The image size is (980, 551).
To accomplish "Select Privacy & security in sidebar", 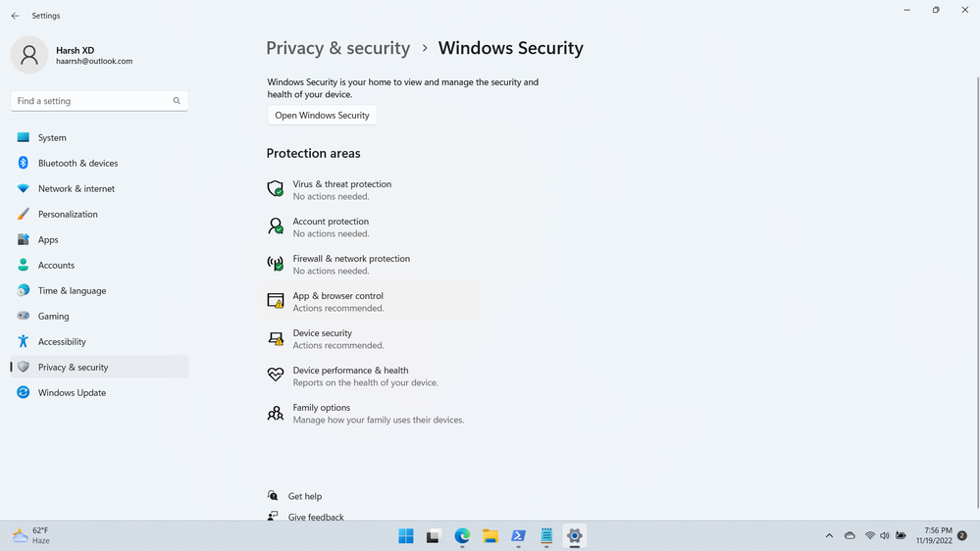I will (x=99, y=367).
